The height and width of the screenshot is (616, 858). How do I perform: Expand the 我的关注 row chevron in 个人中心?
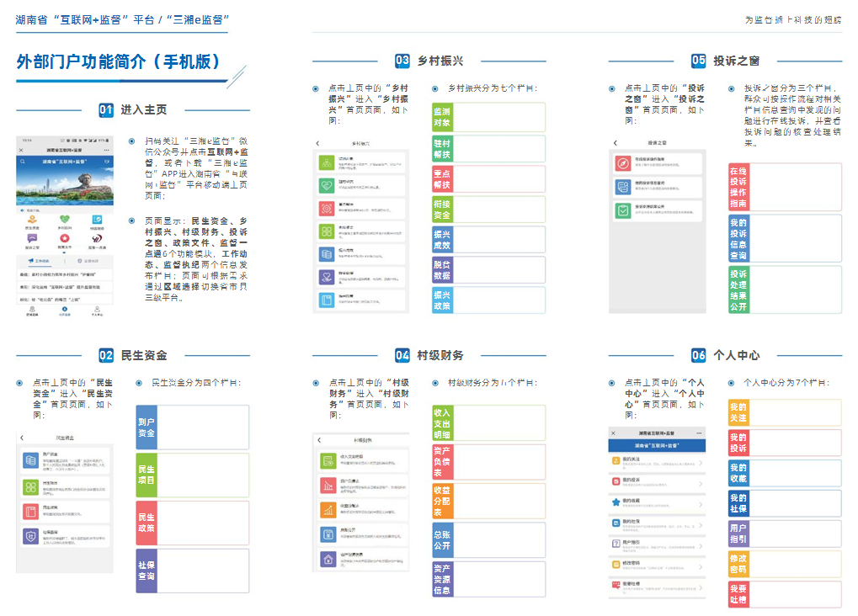pyautogui.click(x=701, y=462)
